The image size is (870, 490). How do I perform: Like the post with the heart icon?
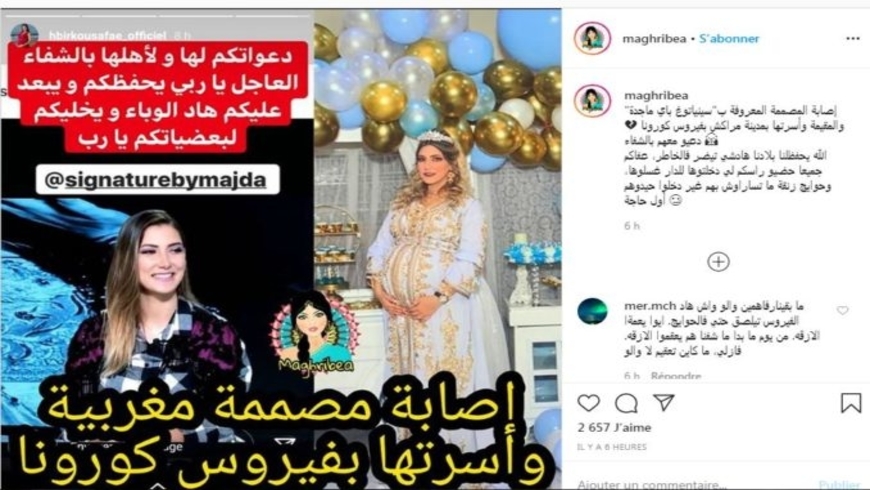pos(588,402)
